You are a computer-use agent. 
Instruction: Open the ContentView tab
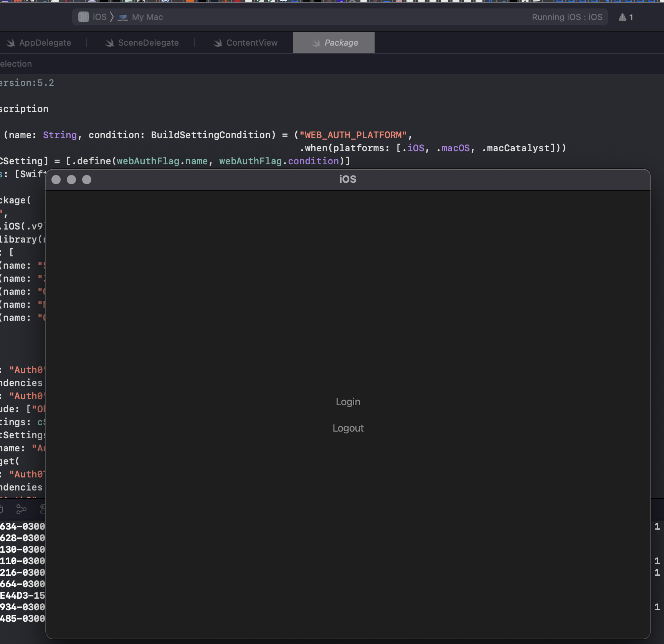tap(251, 43)
